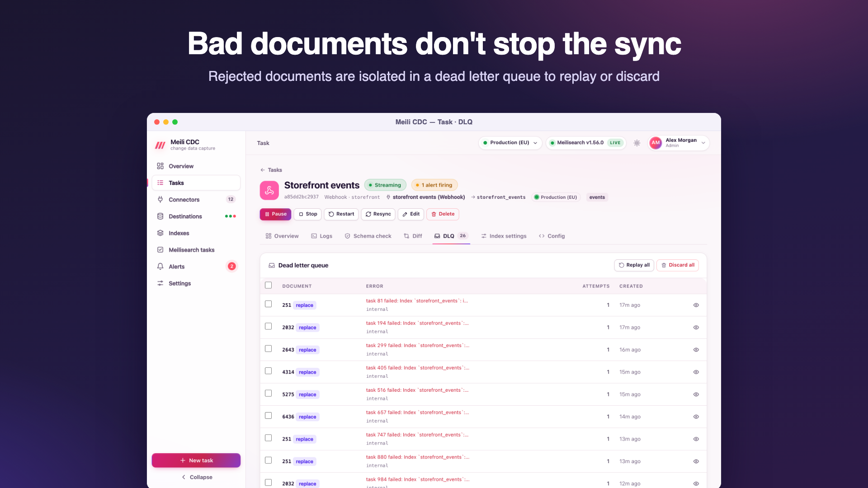868x488 pixels.
Task: Create a New task
Action: pos(196,460)
